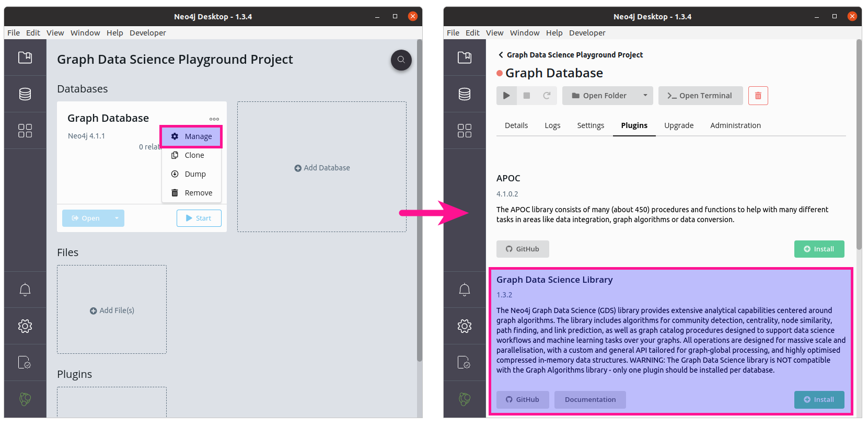Click database icon in left window sidebar
Viewport: 868px width, 427px height.
25,94
